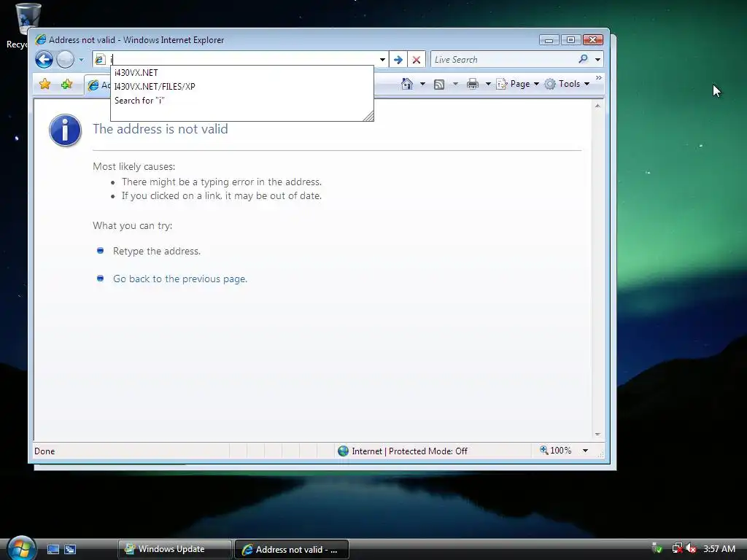The width and height of the screenshot is (747, 560).
Task: Click the network status tray icon
Action: click(x=677, y=548)
